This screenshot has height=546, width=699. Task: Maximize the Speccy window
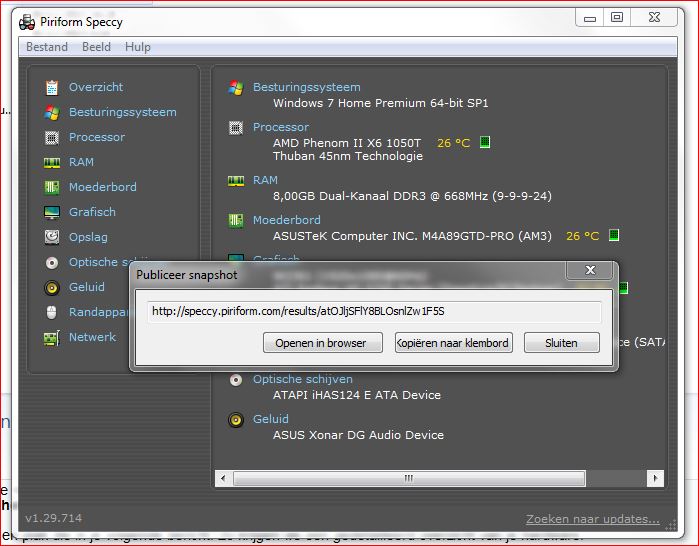pos(617,17)
